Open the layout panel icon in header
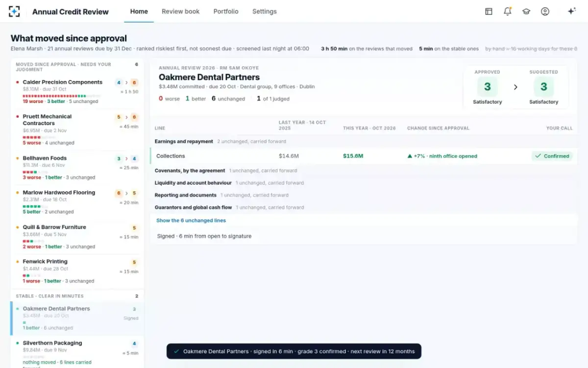 pyautogui.click(x=489, y=11)
